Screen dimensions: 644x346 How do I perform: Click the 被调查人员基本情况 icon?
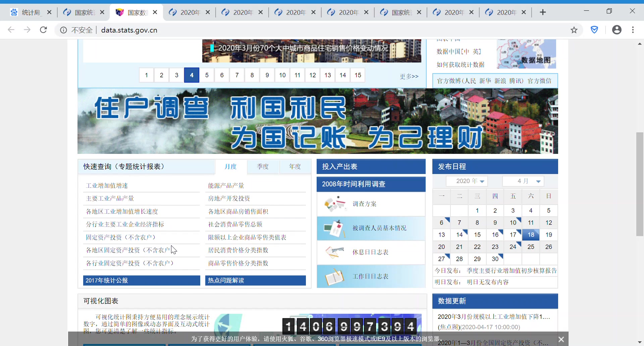[334, 228]
